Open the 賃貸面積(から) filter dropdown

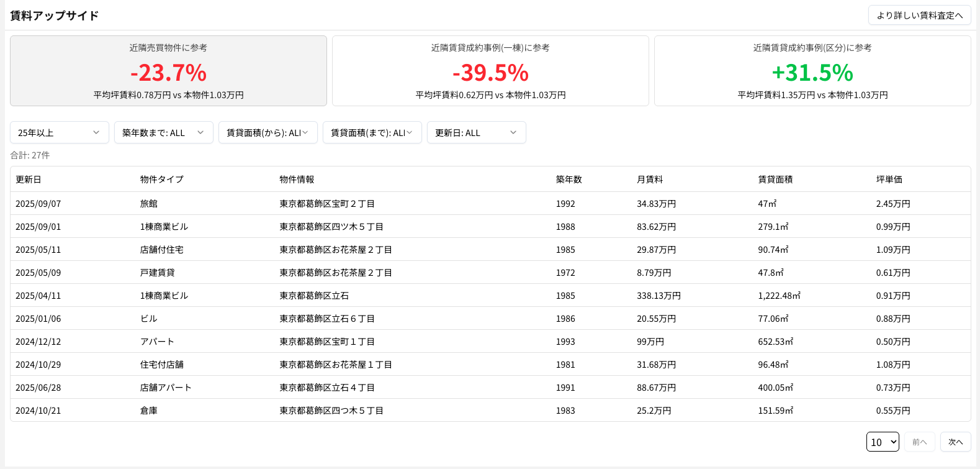pyautogui.click(x=267, y=132)
